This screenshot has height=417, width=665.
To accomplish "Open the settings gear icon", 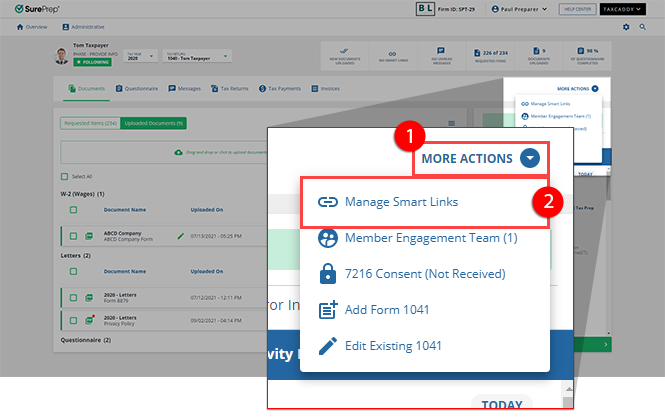I will pos(626,27).
